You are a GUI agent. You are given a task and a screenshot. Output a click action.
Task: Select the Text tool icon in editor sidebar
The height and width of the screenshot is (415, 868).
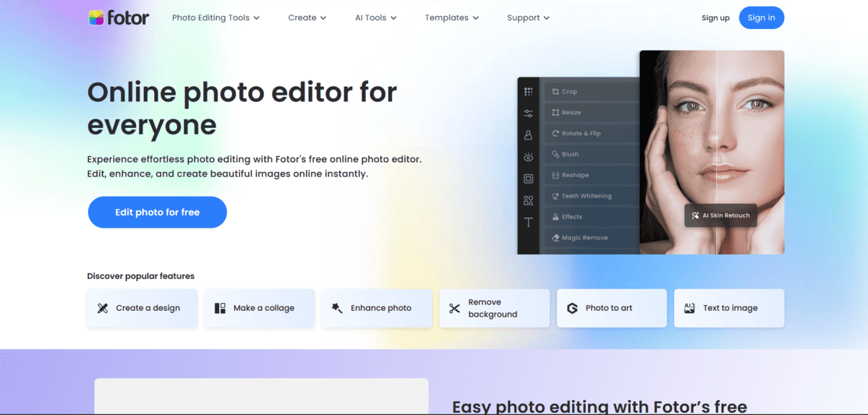(x=528, y=223)
